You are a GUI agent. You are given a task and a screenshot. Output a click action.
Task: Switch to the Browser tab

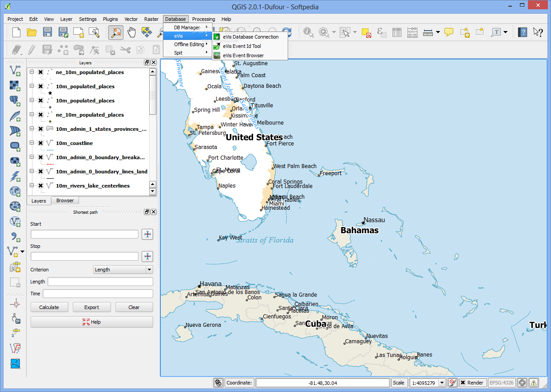[65, 200]
